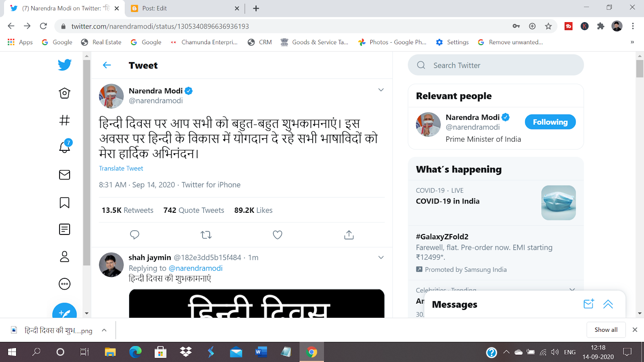Open Messages envelope in sidebar

[64, 175]
